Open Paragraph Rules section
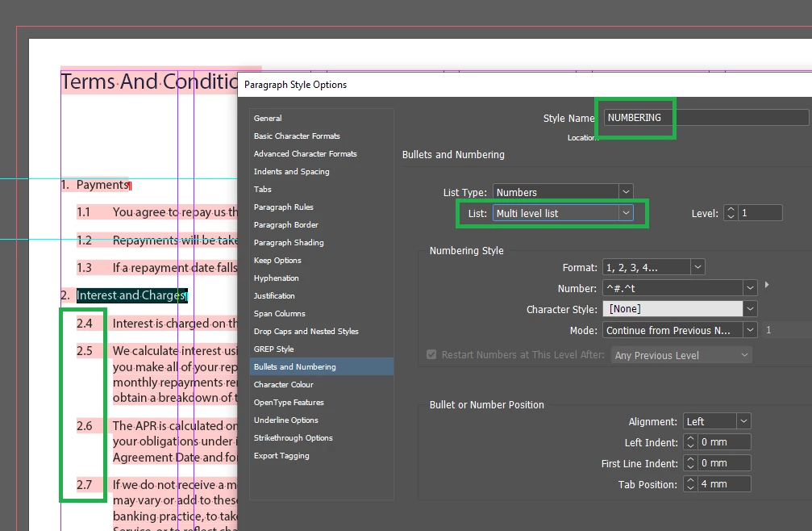Screen dimensions: 812x531 coord(283,207)
